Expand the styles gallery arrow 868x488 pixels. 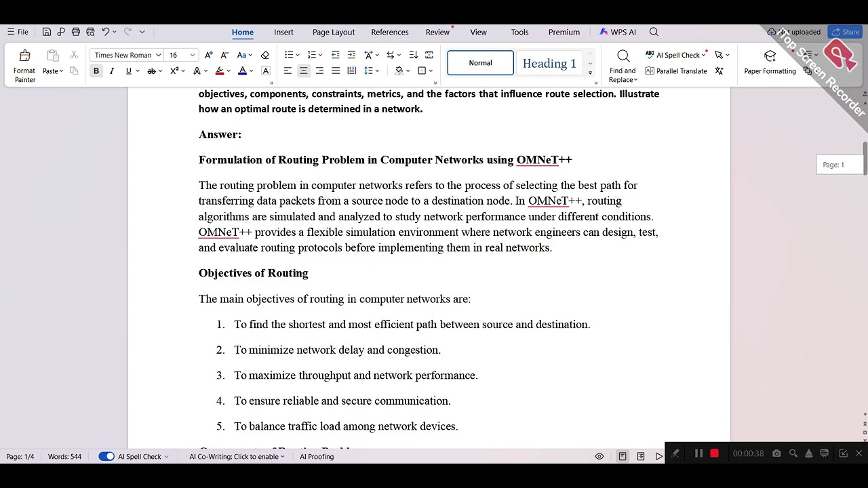[590, 73]
